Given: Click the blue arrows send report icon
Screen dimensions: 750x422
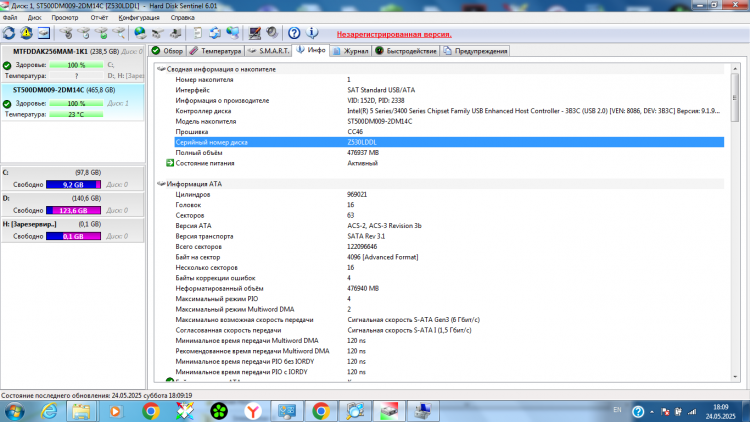Looking at the screenshot, I should click(x=215, y=33).
